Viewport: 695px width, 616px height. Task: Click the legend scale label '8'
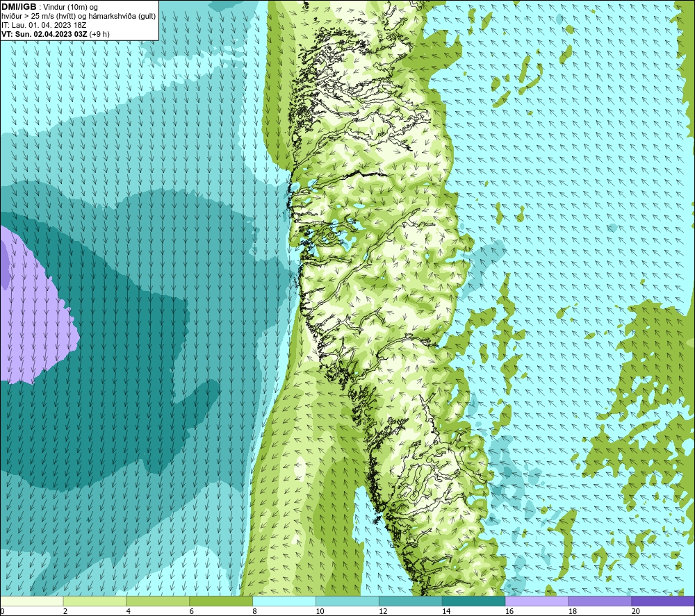tap(255, 611)
